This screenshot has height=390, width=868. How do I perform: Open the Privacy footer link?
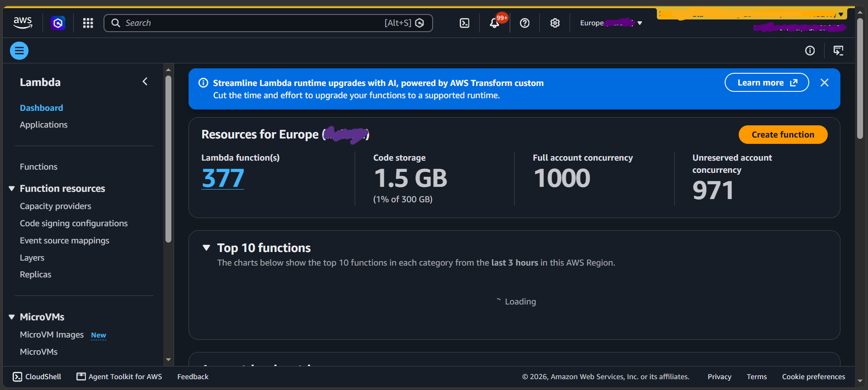[719, 376]
